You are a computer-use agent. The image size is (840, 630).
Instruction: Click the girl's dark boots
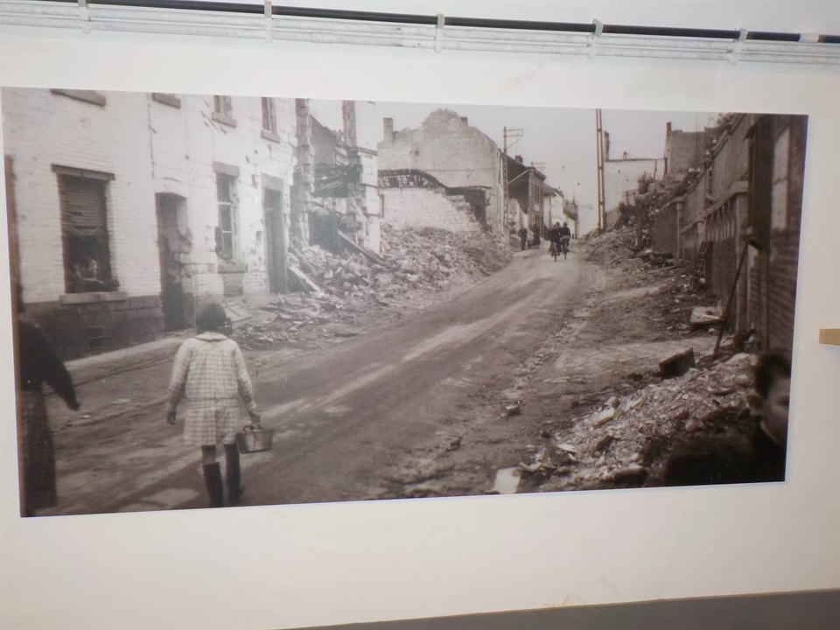(222, 481)
